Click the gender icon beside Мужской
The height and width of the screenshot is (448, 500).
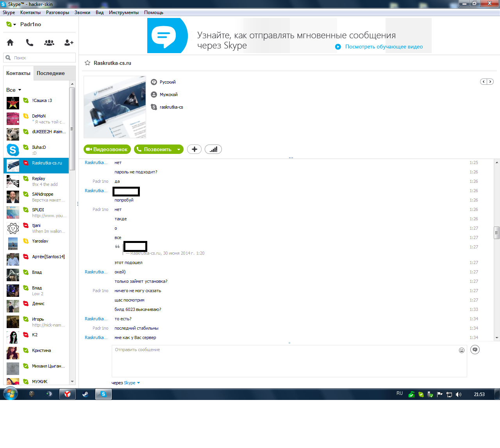click(154, 95)
